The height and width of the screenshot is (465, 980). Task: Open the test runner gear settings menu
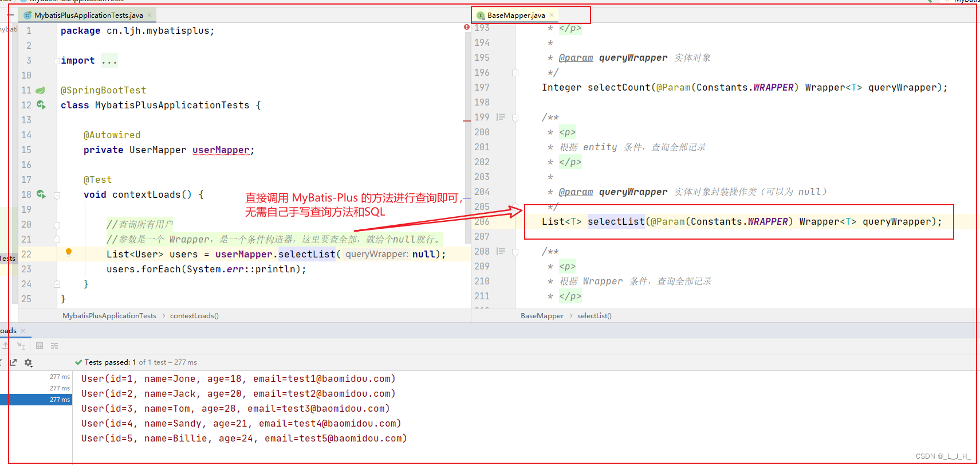28,362
